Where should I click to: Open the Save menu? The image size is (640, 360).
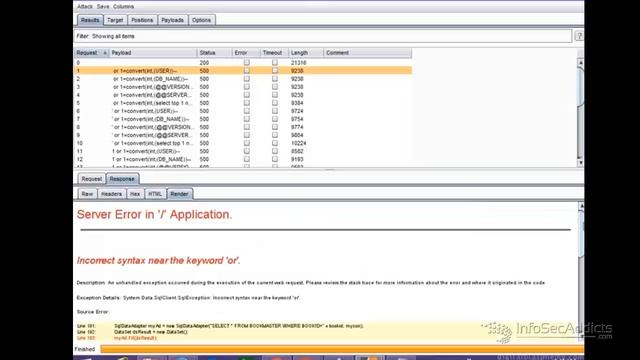103,7
